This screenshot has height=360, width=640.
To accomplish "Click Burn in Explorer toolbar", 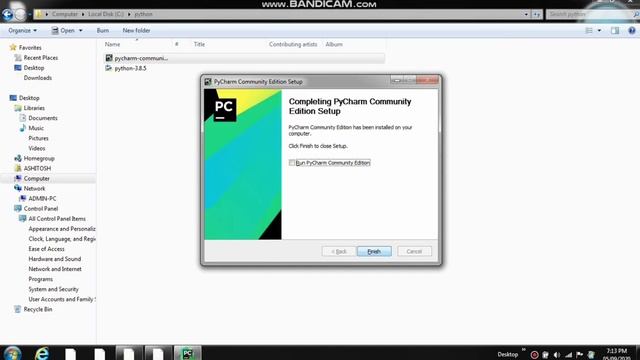I will 103,31.
